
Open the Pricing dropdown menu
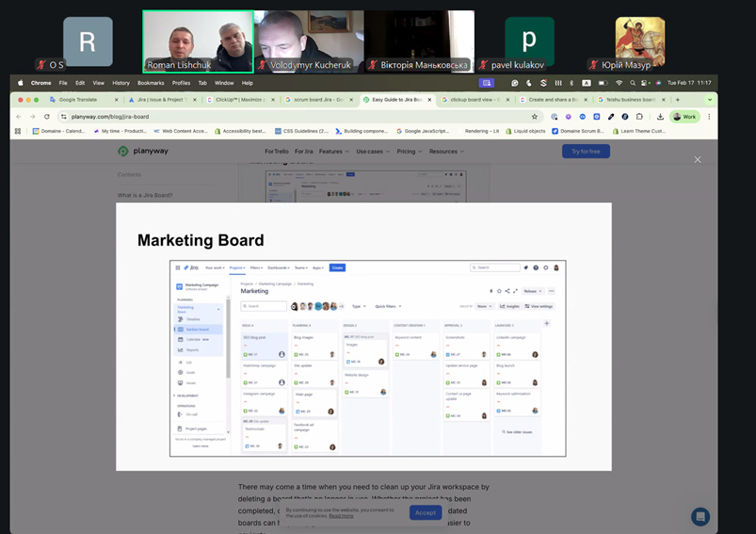point(408,151)
